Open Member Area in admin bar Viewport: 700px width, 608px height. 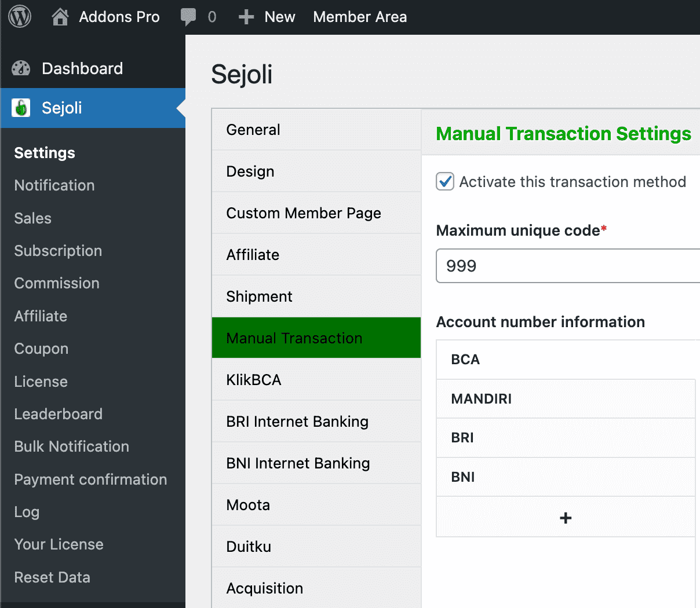click(360, 17)
